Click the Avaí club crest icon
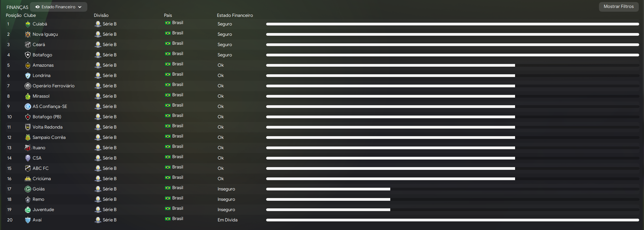 [x=28, y=220]
